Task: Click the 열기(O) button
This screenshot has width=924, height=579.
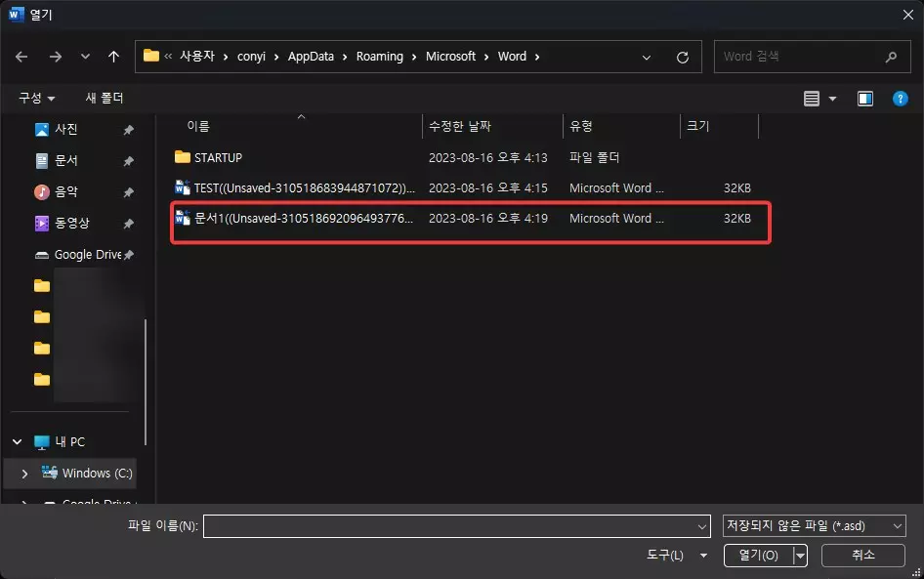Action: pos(757,555)
